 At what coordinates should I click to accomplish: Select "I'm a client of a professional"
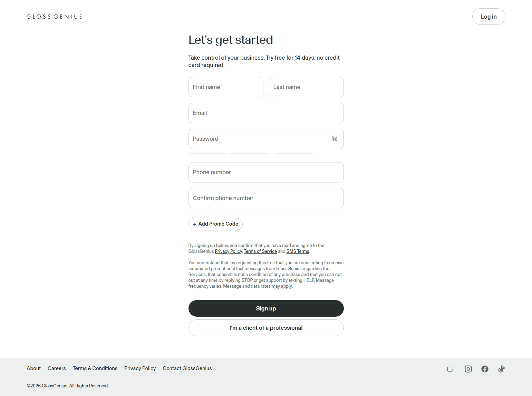pyautogui.click(x=266, y=328)
